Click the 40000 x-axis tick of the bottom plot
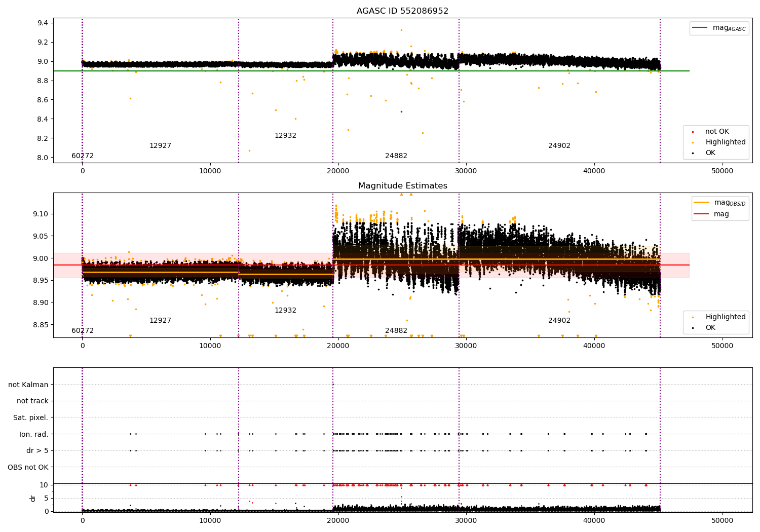760x532 pixels. [594, 521]
